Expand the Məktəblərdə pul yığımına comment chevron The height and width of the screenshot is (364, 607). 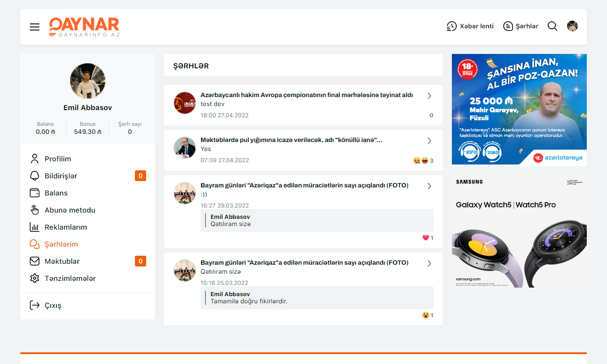coord(429,141)
